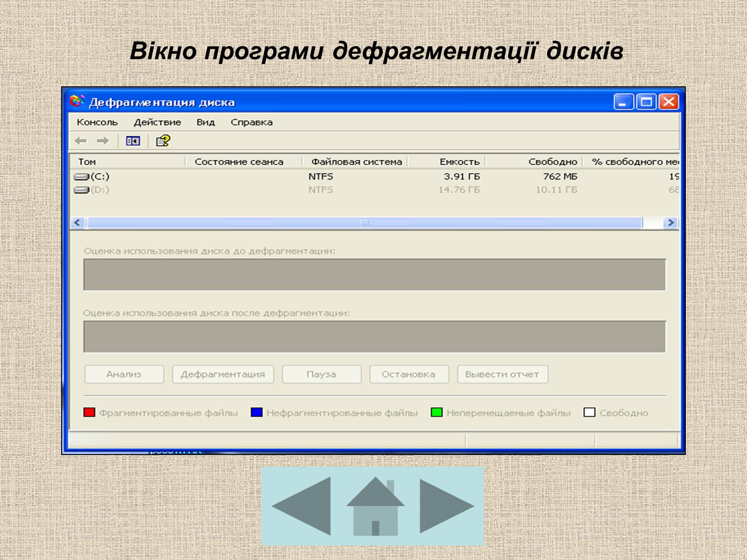The image size is (747, 560).
Task: Sort by Емкость column header
Action: click(447, 161)
